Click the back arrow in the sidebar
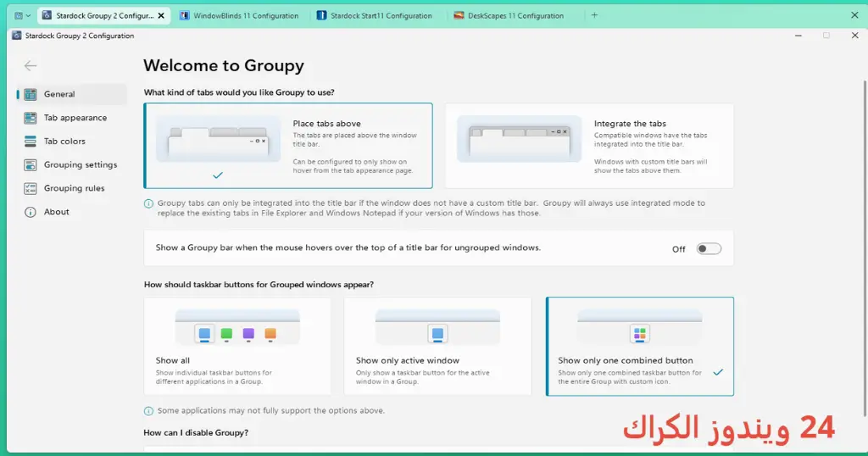The height and width of the screenshot is (456, 868). 30,66
